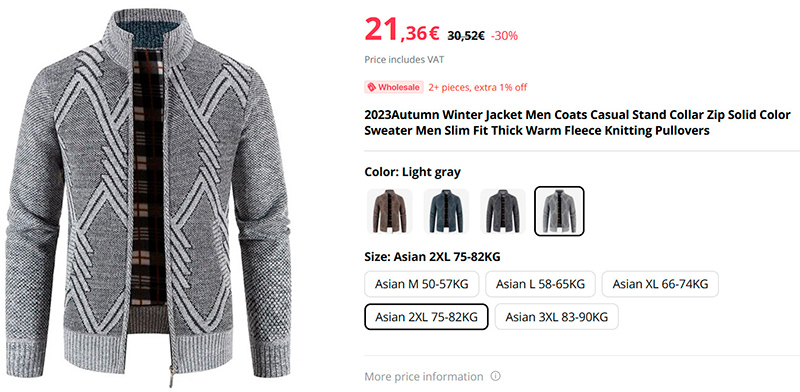Viewport: 800px width, 392px height.
Task: Click the Color: Light gray label
Action: coord(412,172)
